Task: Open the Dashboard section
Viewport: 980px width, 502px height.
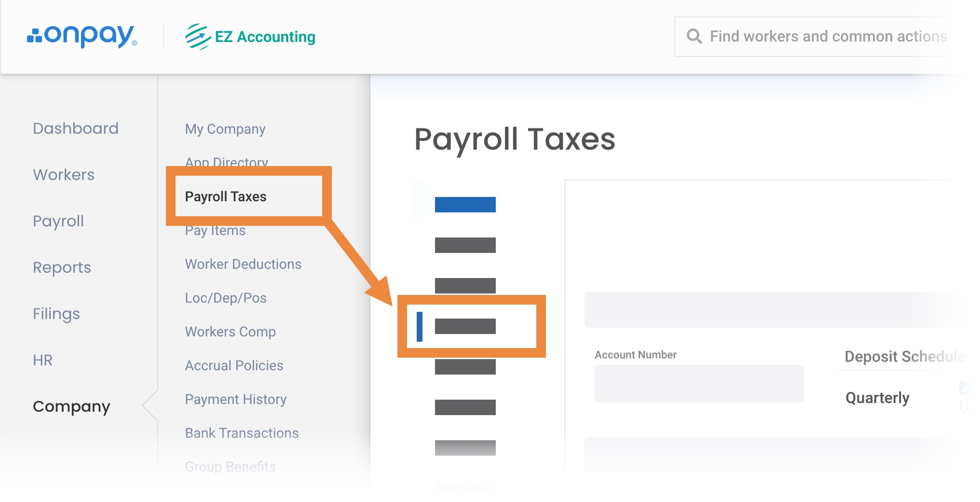Action: (x=76, y=128)
